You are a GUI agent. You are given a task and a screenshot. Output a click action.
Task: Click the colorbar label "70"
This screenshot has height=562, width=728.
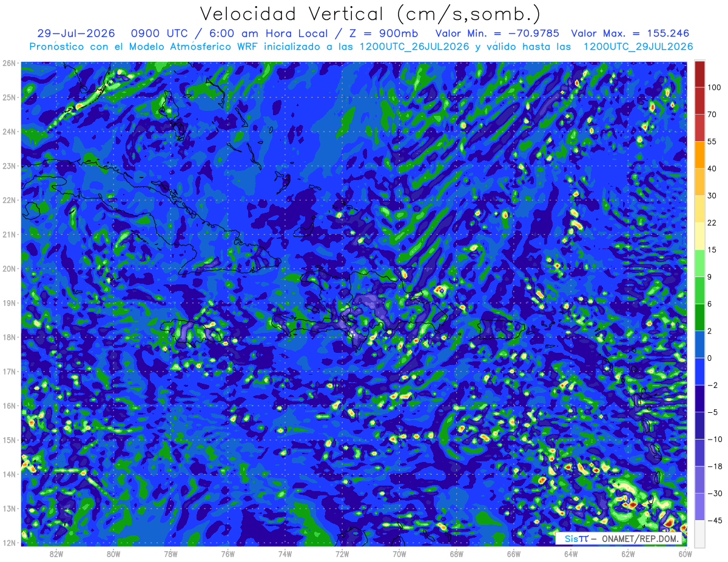click(712, 115)
